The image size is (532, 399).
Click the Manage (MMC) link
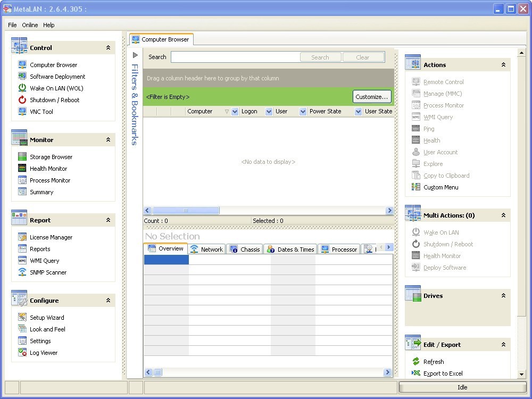(443, 93)
